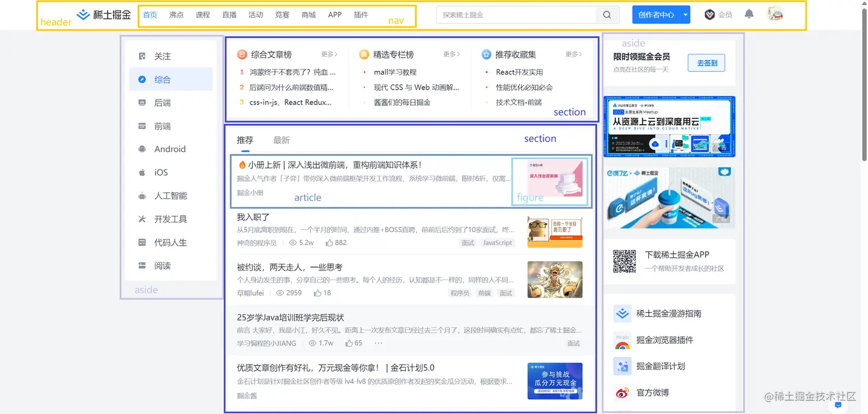Click like count 882 on 我入职了
868x414 pixels.
[x=336, y=243]
